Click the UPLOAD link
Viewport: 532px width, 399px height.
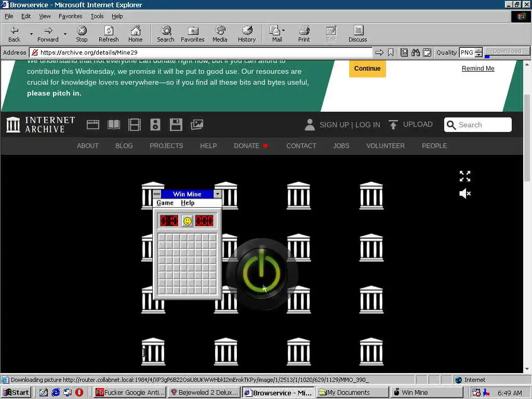point(418,124)
